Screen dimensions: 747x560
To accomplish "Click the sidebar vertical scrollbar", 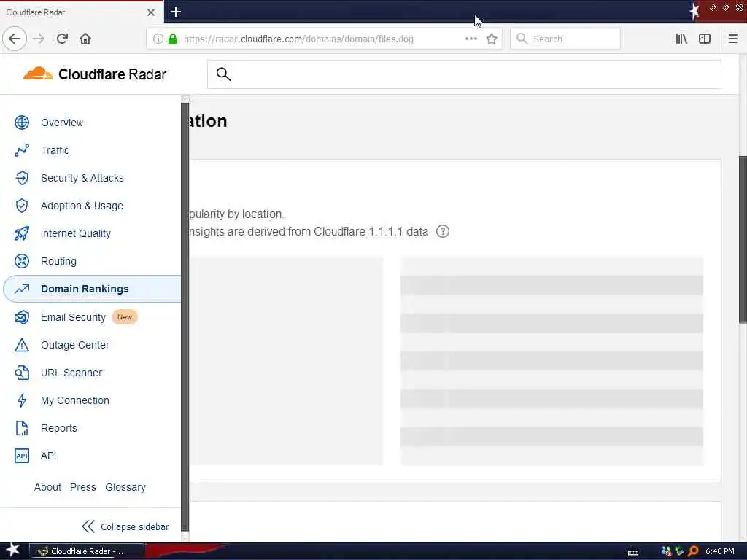I will pyautogui.click(x=185, y=318).
